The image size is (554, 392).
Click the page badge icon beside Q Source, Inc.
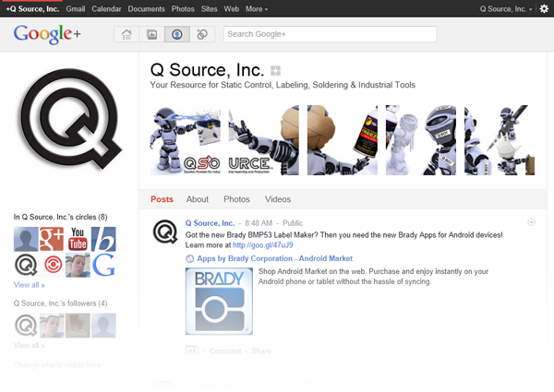coord(275,71)
